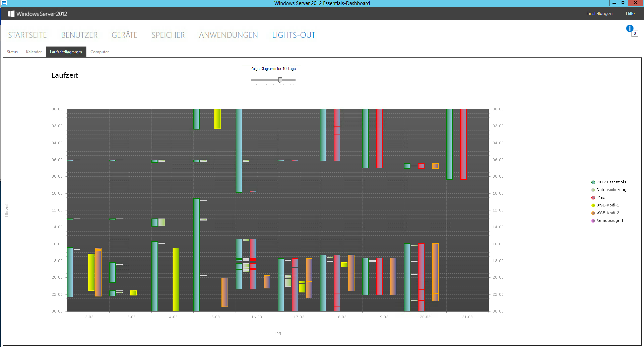Click the red iMac bar on 21.03
Viewport: 644px width, 347px height.
[464, 144]
